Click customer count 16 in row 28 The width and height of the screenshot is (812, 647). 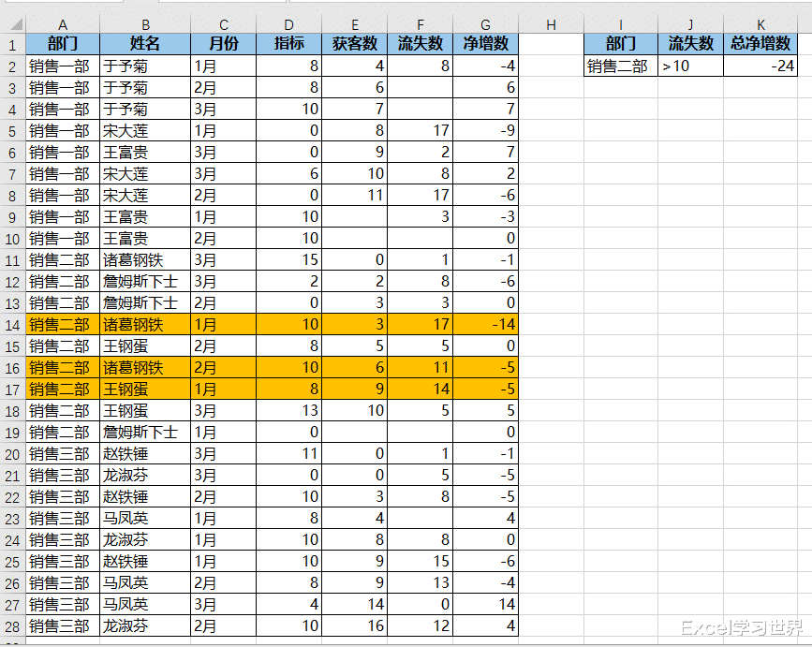tap(355, 626)
